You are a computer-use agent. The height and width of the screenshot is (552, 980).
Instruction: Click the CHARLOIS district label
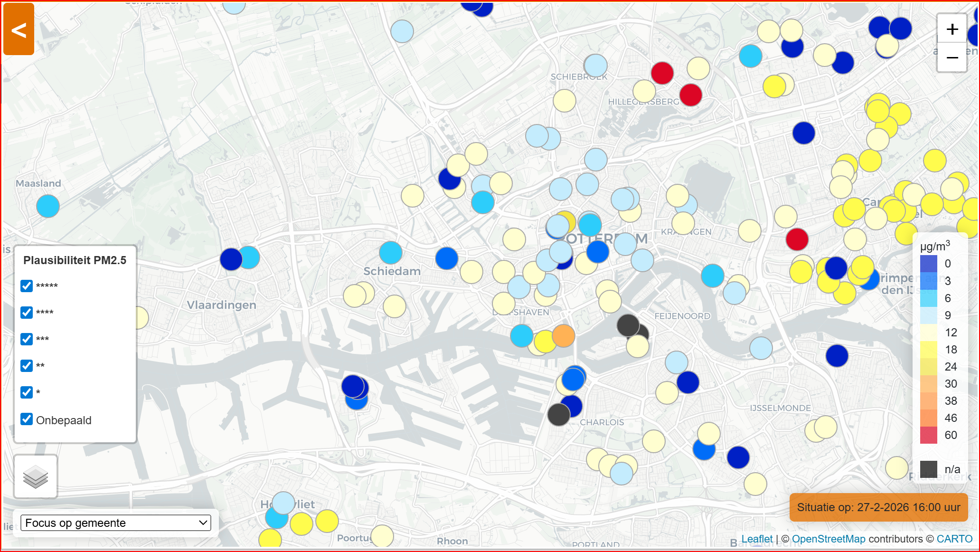(602, 422)
